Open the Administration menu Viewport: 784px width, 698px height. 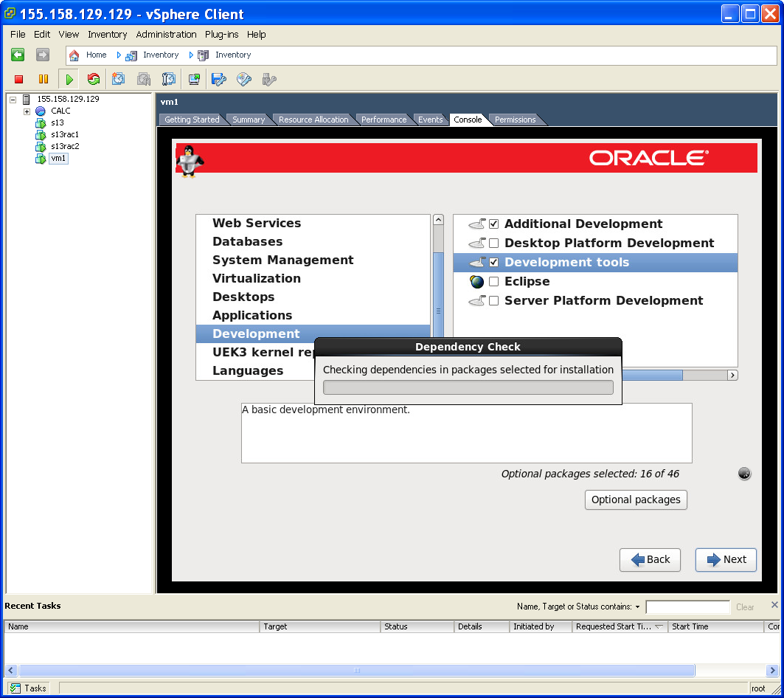pos(166,35)
